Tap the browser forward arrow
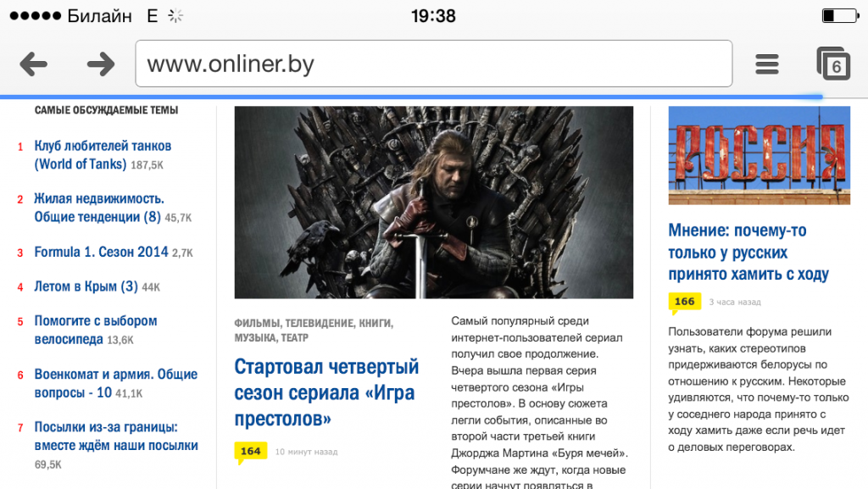Image resolution: width=868 pixels, height=489 pixels. coord(101,64)
